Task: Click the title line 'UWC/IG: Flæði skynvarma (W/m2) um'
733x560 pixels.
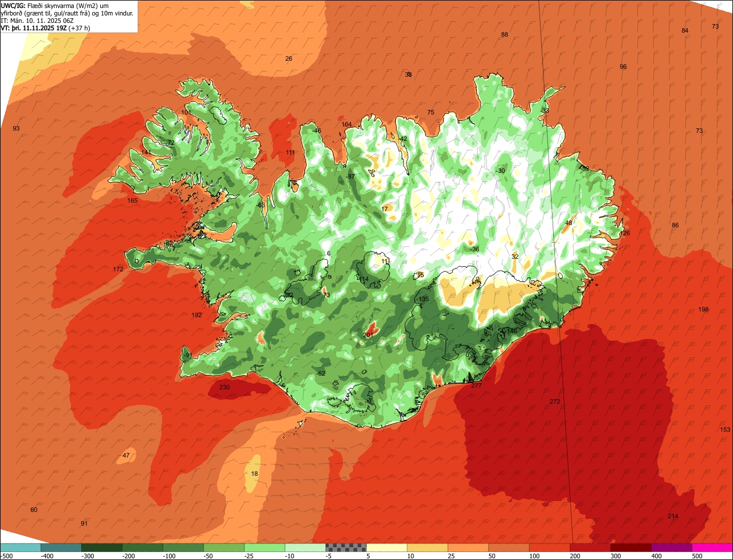Action: (x=55, y=5)
